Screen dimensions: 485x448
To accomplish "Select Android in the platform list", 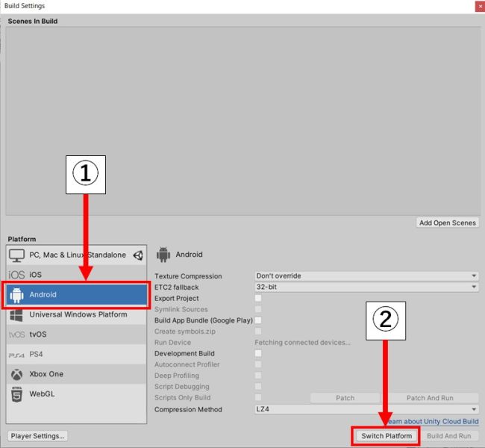I will pyautogui.click(x=76, y=295).
